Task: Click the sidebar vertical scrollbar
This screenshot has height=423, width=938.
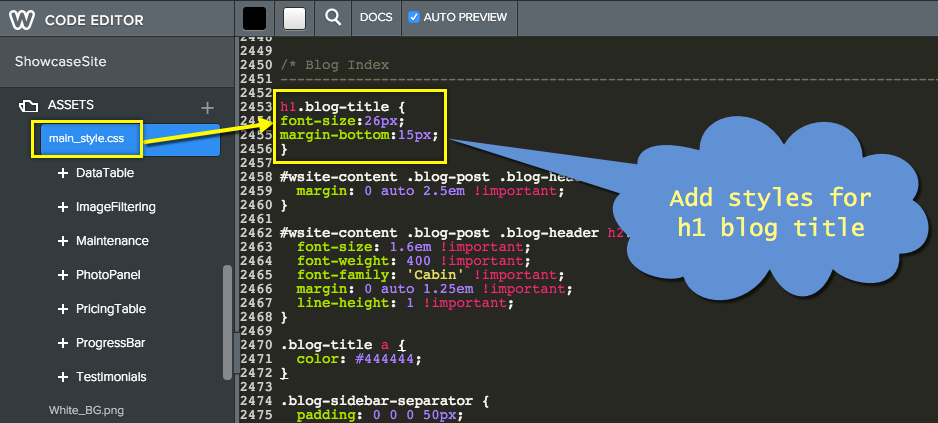Action: point(227,320)
